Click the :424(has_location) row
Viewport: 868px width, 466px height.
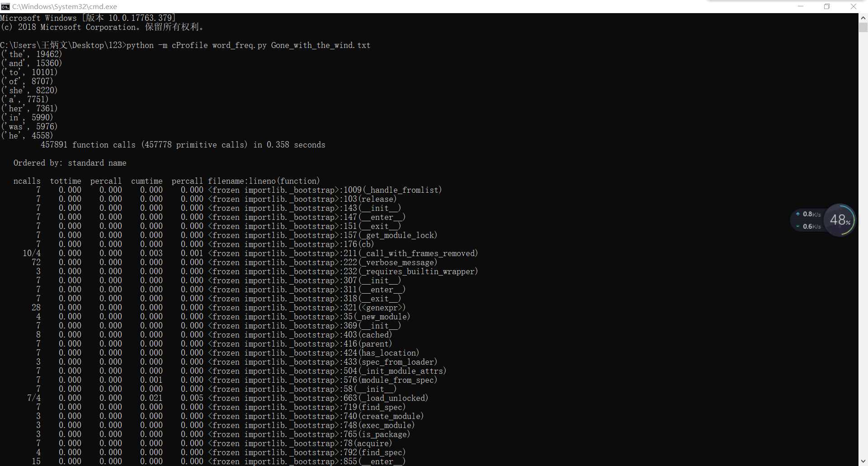tap(228, 353)
